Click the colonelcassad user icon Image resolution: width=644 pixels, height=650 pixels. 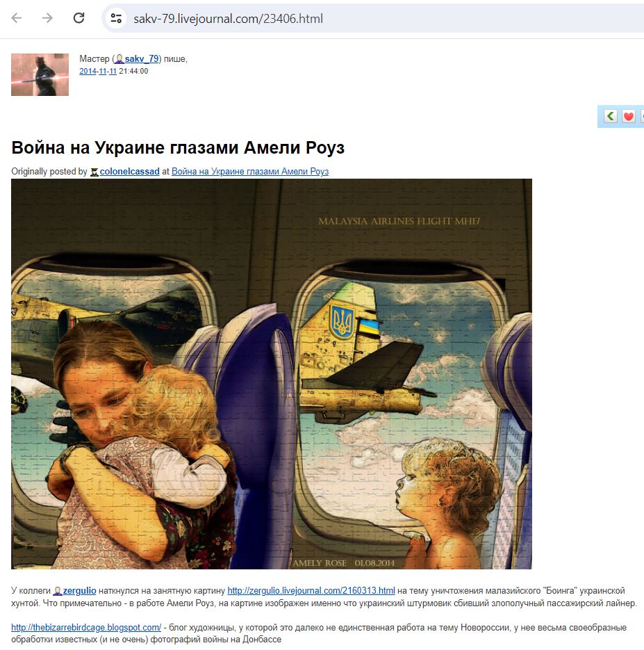[x=94, y=172]
